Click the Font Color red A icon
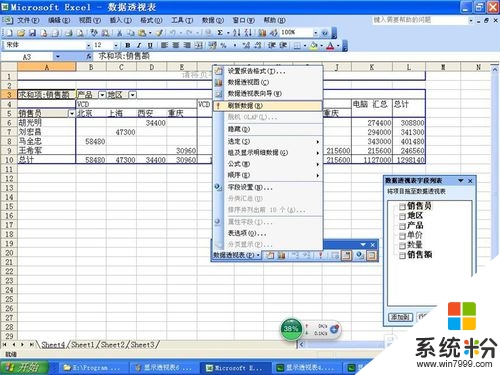Viewport: 500px width, 375px height. [330, 45]
